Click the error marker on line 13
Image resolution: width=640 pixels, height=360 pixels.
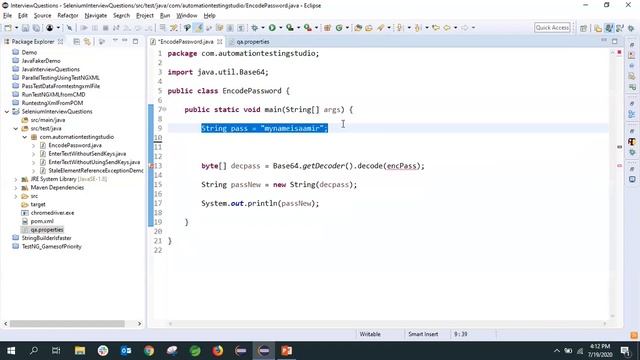[x=151, y=166]
